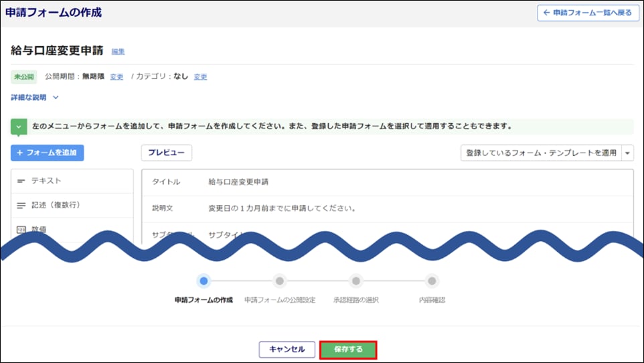Click the テキスト short-line icon

click(x=21, y=181)
